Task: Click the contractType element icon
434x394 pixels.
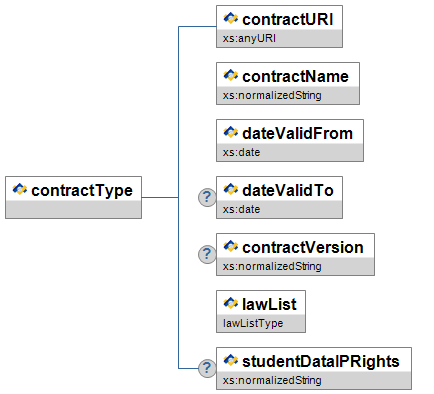Action: [20, 189]
